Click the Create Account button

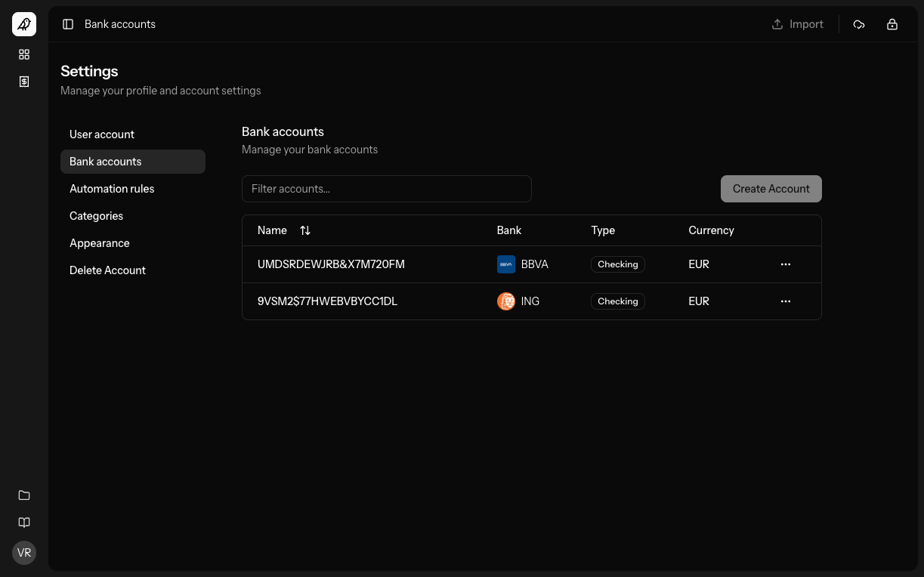[771, 189]
